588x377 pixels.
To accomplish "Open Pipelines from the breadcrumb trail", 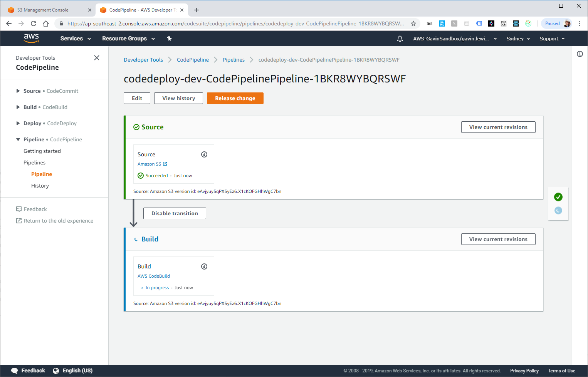I will (x=234, y=60).
